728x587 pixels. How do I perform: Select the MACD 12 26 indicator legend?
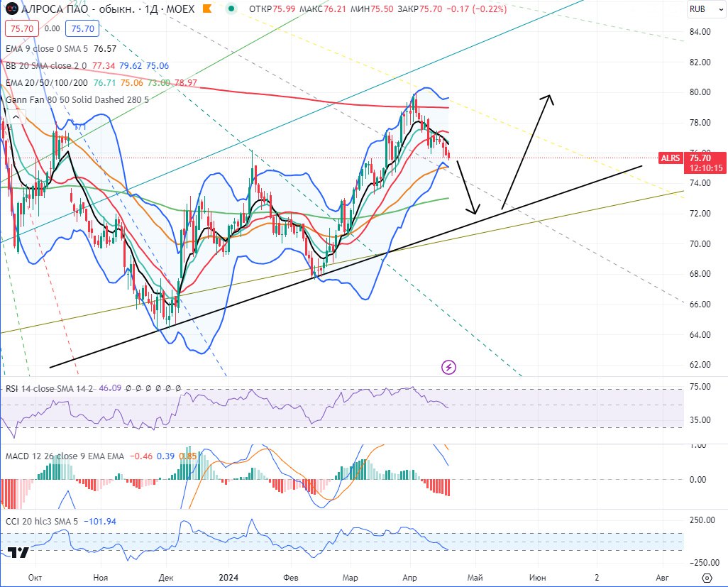pos(65,456)
